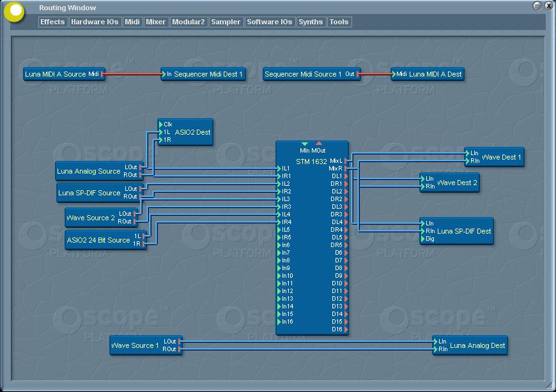Click the yellow circle logo button
The image size is (556, 392).
click(x=14, y=11)
